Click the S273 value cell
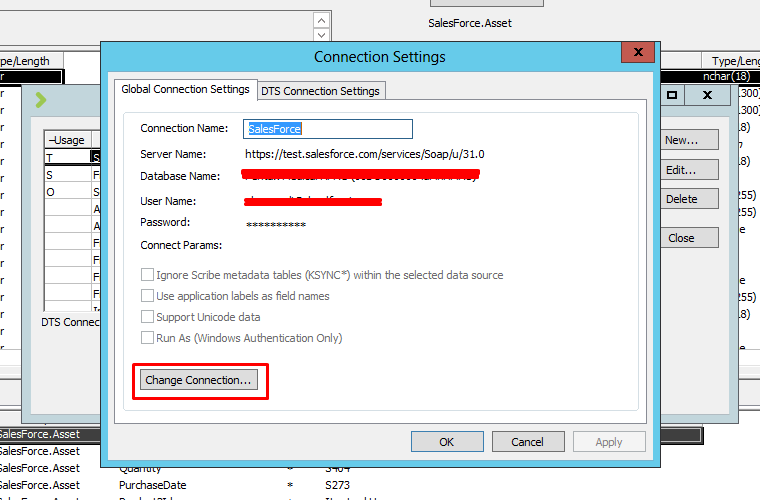 (x=337, y=485)
